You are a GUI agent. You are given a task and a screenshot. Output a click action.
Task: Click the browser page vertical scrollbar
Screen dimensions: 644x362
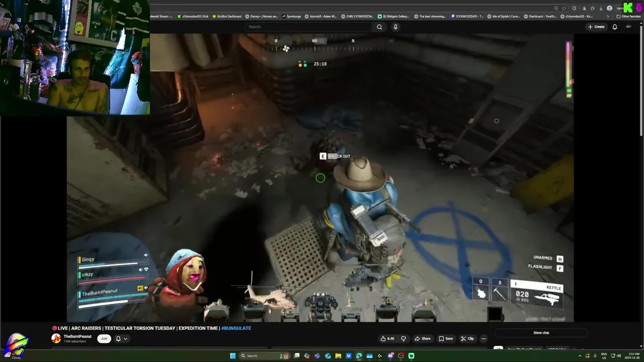[x=641, y=80]
